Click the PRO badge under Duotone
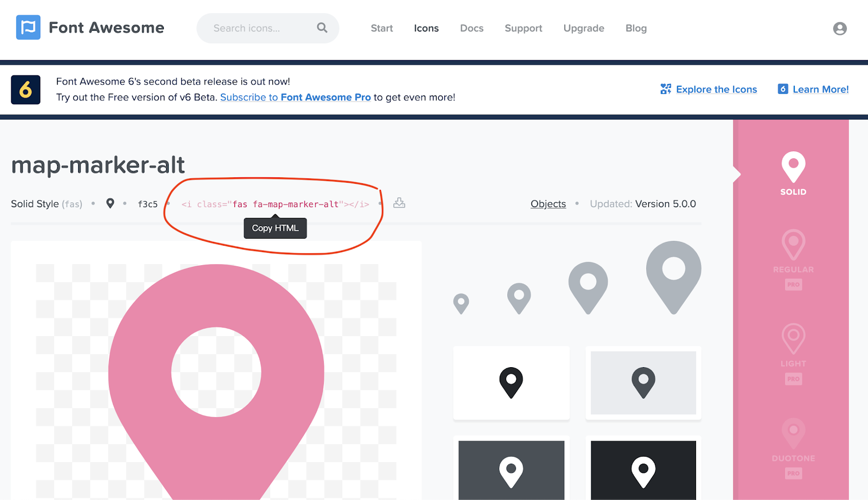 pyautogui.click(x=793, y=473)
